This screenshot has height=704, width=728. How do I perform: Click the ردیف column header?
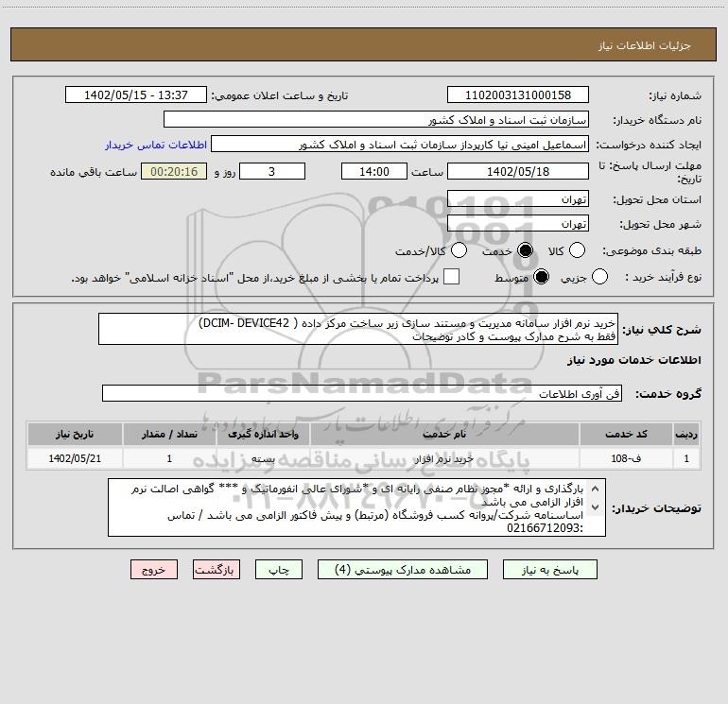tap(686, 435)
